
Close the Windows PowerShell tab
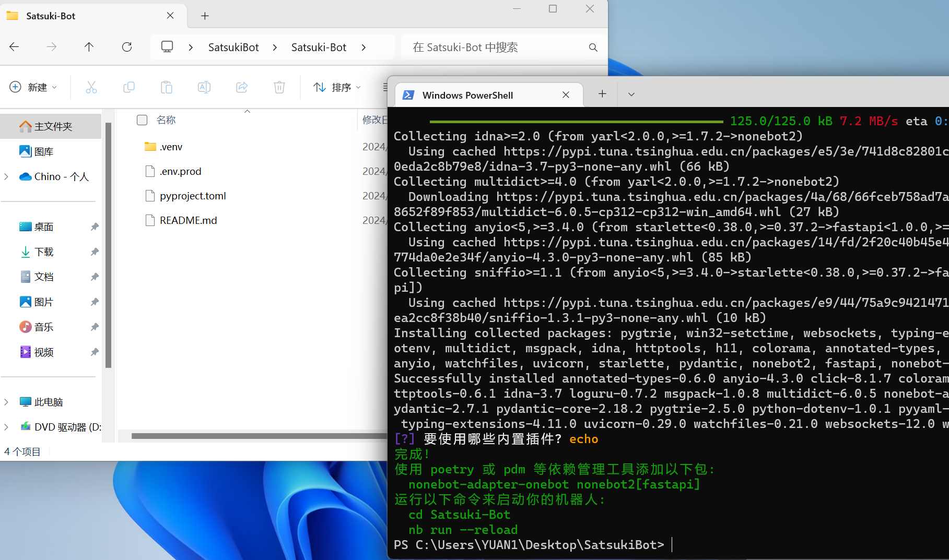[x=566, y=95]
